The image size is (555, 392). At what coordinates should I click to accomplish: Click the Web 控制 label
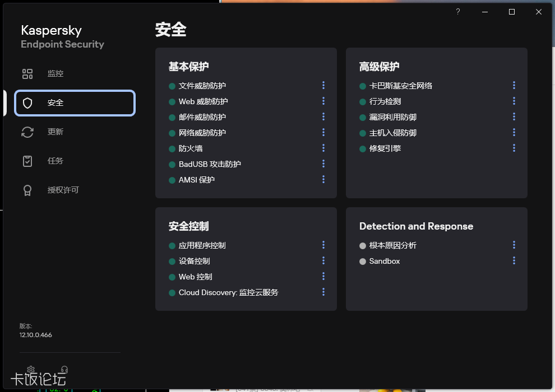tap(196, 277)
